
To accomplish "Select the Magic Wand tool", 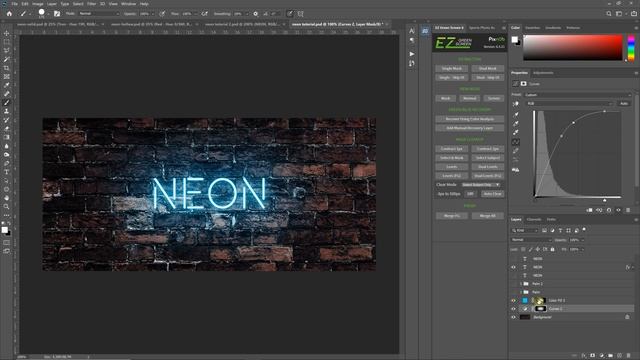I will [7, 59].
